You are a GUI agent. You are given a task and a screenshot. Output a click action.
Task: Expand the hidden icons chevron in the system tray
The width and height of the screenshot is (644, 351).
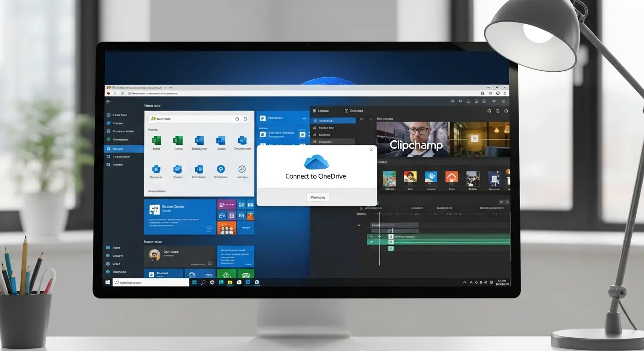464,282
